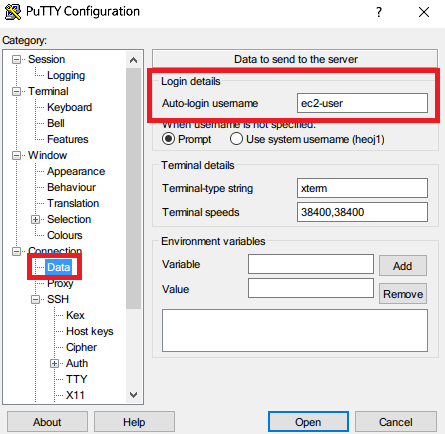Open the Bell category

point(56,123)
